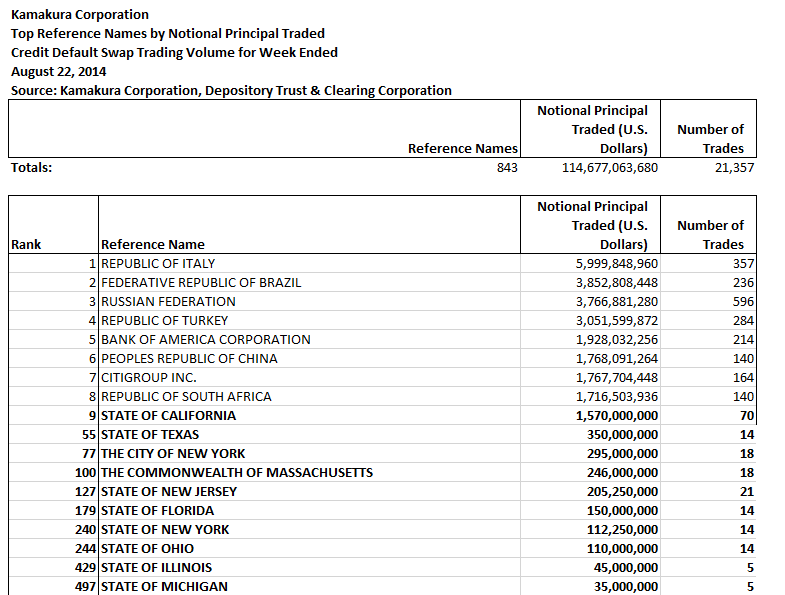Select the value 1,768,091,264
The height and width of the screenshot is (595, 785).
coord(617,359)
